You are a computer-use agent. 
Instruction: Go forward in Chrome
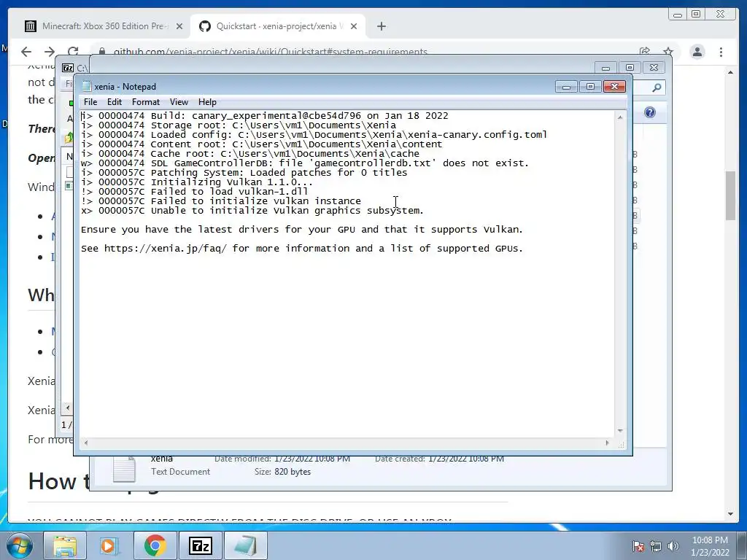(50, 52)
